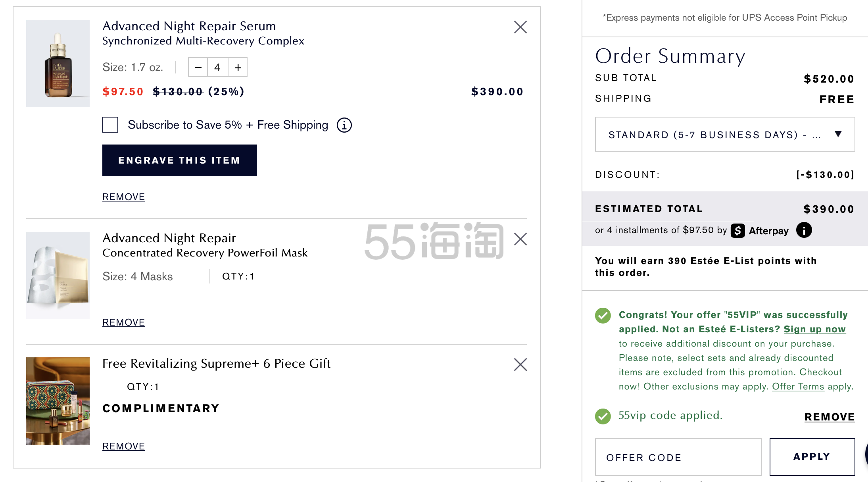Remove the PowerFoil Mask via Remove link
Viewport: 868px width, 482px height.
pos(123,322)
